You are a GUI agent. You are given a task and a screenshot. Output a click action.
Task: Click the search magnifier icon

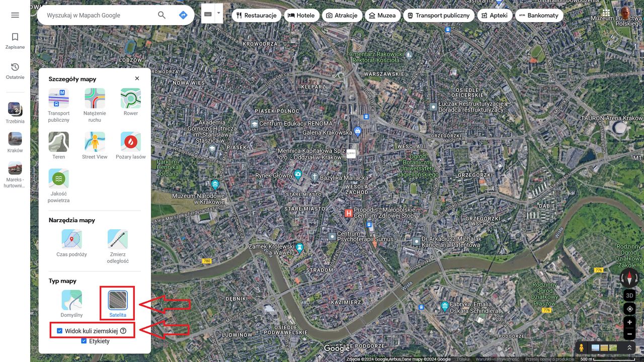pos(162,15)
